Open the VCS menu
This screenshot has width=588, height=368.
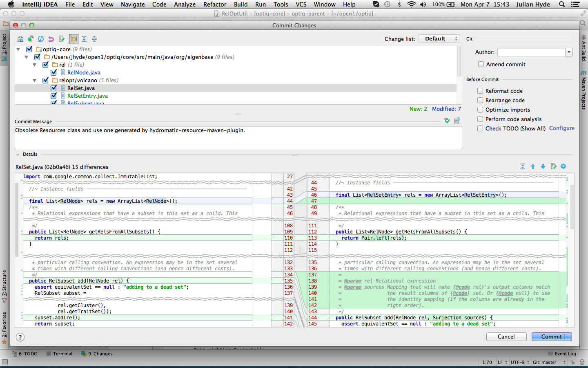(x=301, y=4)
